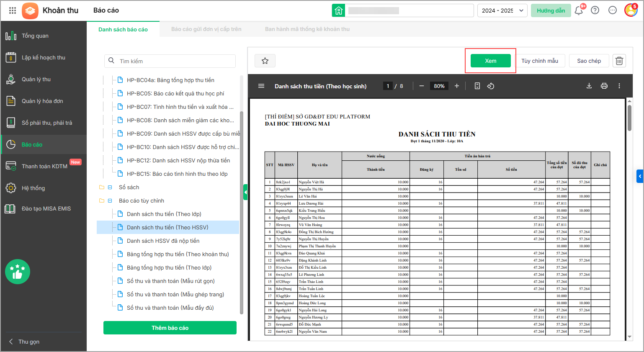Viewport: 644px width, 352px height.
Task: Toggle the PDF sidebar hamburger menu
Action: (261, 86)
